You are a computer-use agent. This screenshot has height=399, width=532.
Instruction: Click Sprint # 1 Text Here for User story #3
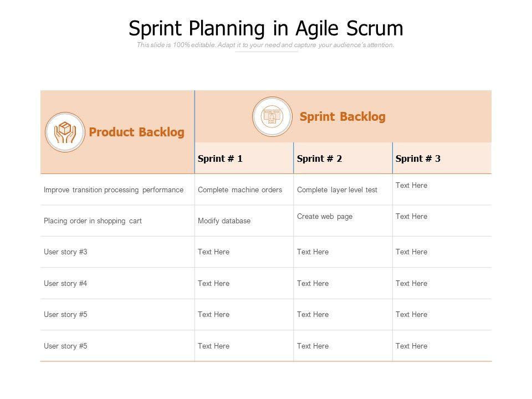[213, 252]
